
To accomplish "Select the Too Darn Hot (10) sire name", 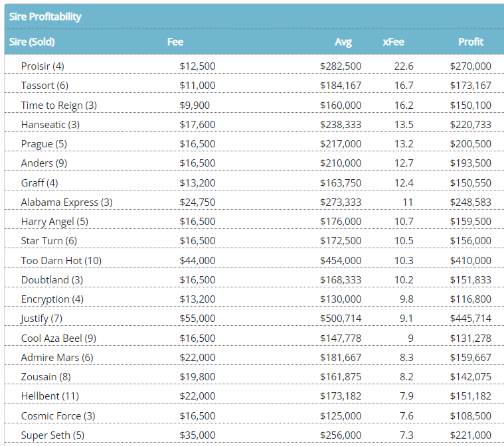I will tap(61, 261).
